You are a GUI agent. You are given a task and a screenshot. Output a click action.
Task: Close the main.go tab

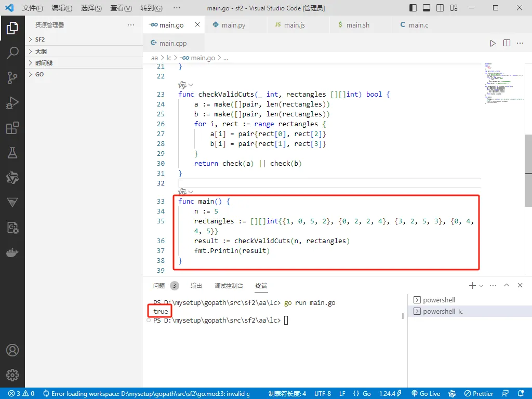(x=197, y=24)
